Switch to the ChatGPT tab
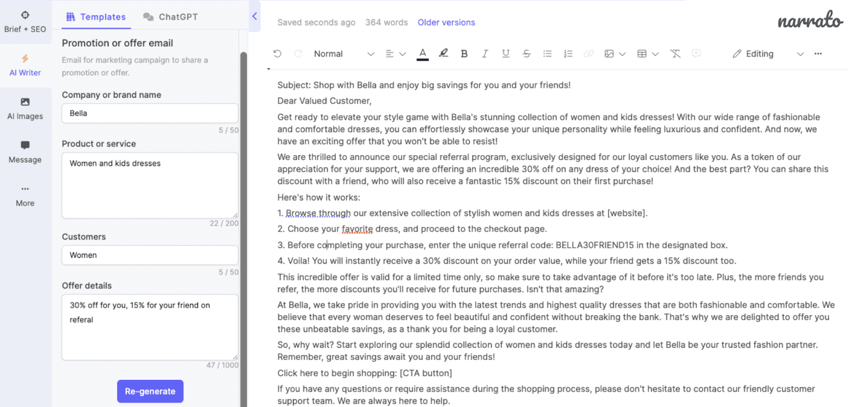Screen dimensions: 868x407 [x=170, y=17]
